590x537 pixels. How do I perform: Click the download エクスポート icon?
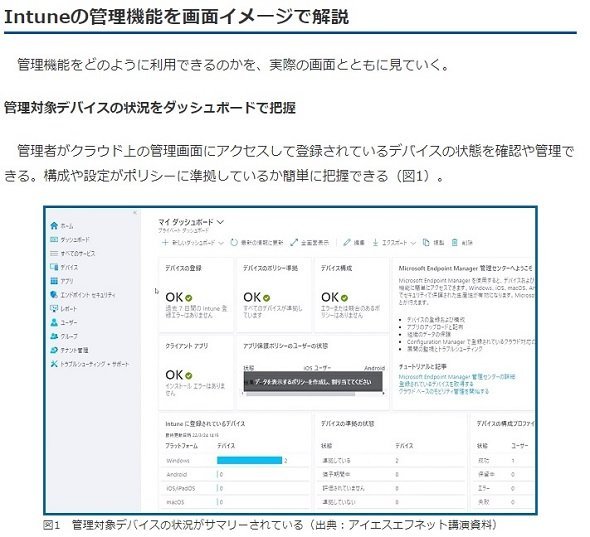click(376, 243)
